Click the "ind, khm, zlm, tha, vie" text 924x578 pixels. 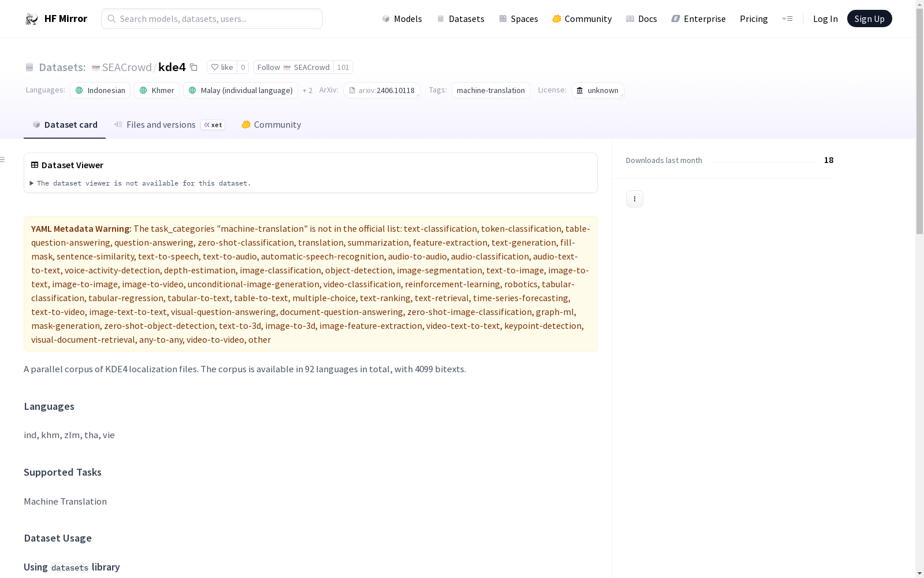tap(69, 435)
